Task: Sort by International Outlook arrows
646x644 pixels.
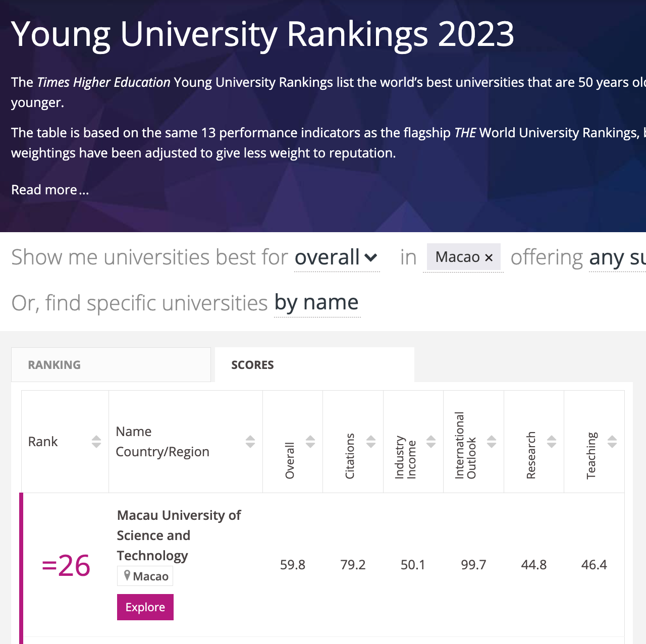Action: (x=492, y=442)
